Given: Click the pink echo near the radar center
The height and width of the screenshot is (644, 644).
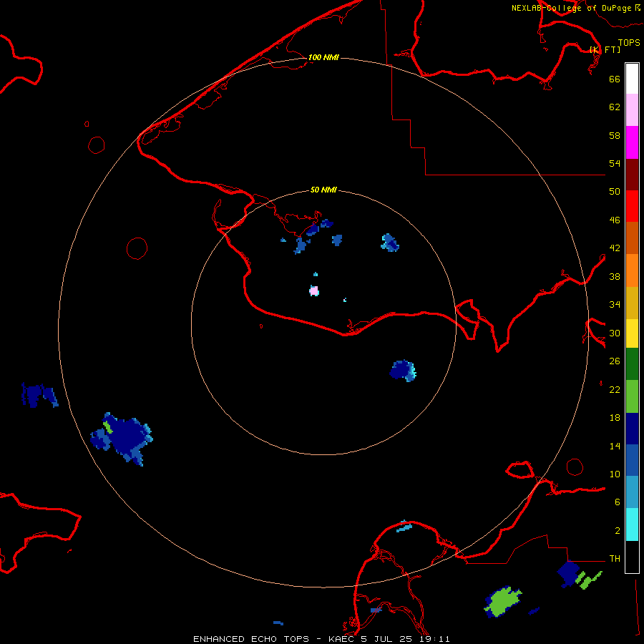Looking at the screenshot, I should click(314, 291).
